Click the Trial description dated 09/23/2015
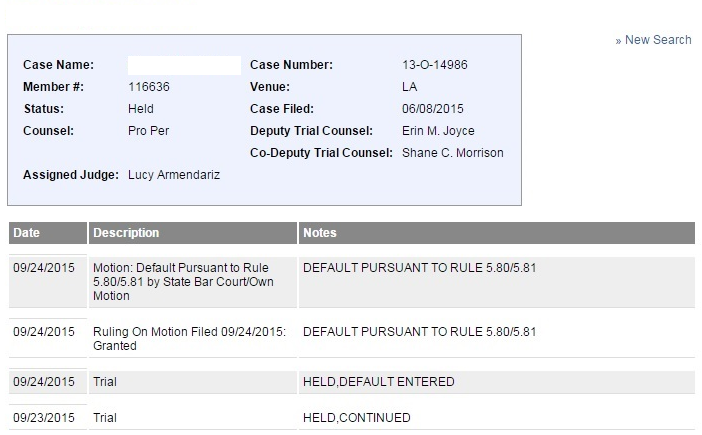This screenshot has width=702, height=435. click(x=105, y=418)
